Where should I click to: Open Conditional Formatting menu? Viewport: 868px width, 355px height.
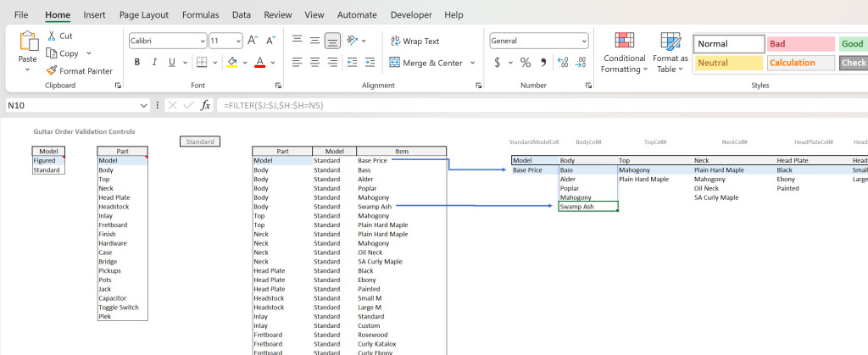click(625, 53)
